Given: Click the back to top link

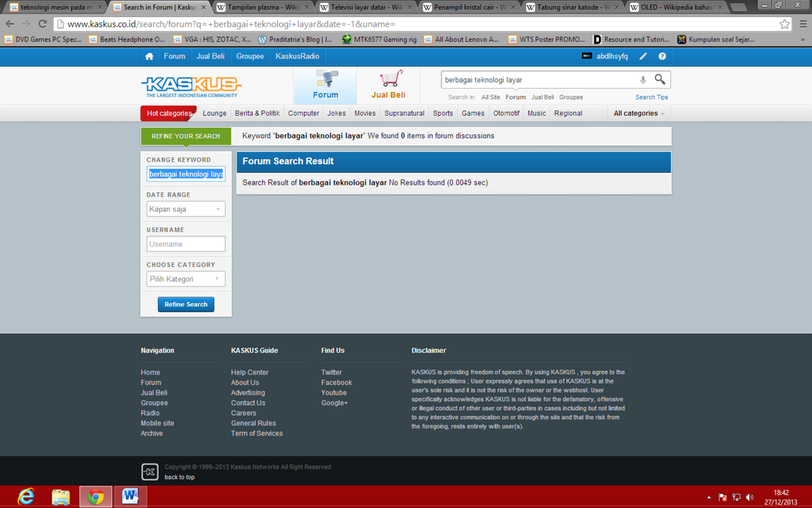Looking at the screenshot, I should coord(180,477).
